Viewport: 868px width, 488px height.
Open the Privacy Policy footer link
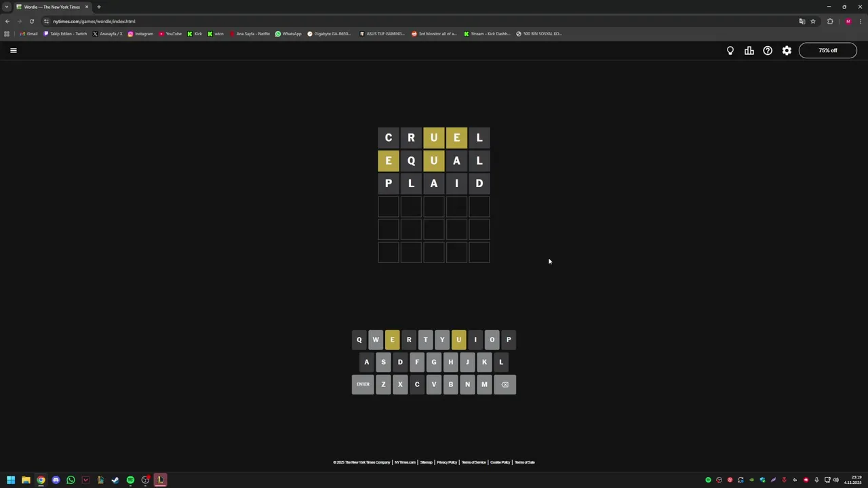[447, 462]
